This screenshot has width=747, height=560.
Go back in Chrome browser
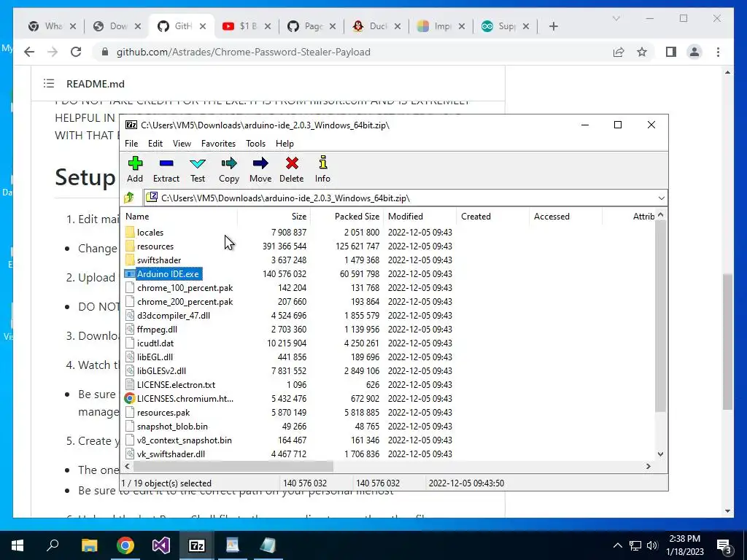pyautogui.click(x=29, y=52)
